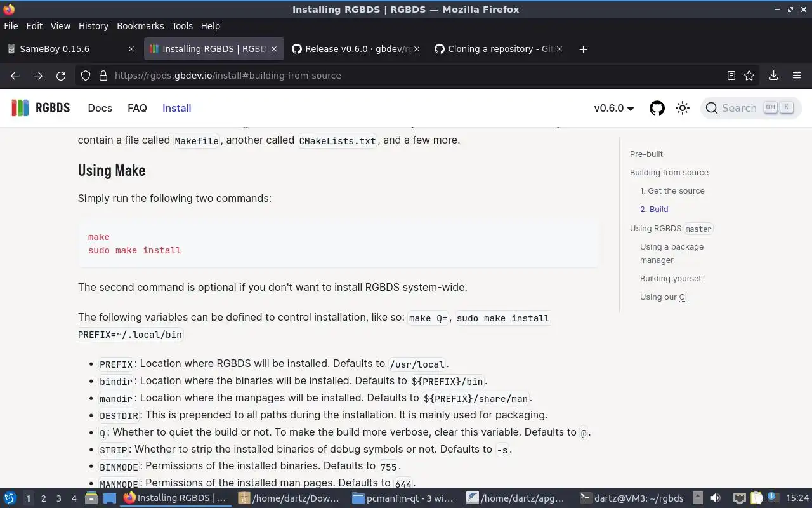This screenshot has height=508, width=812.
Task: Click the BINMODE variable in the list
Action: 119,467
